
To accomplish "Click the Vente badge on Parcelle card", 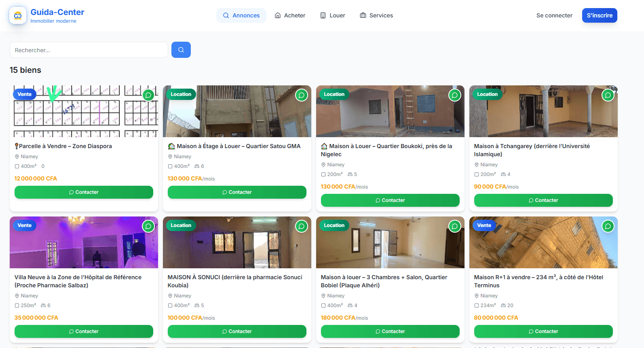I will 25,94.
